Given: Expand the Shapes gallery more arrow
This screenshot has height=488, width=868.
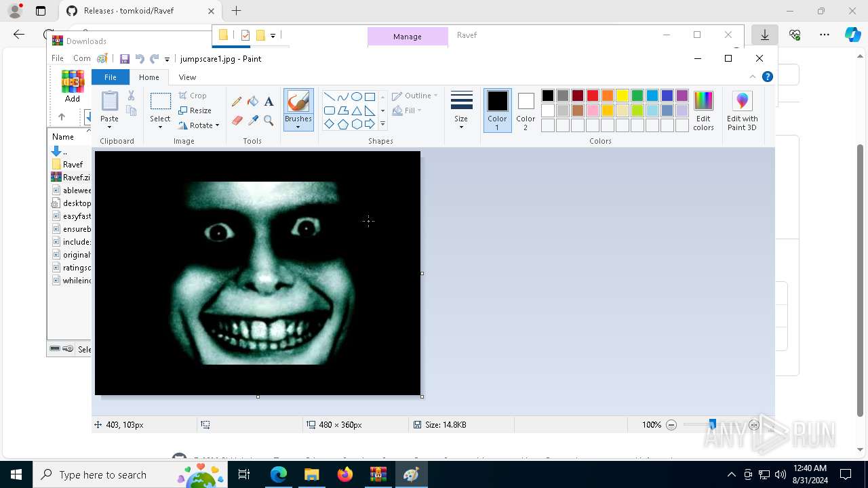Looking at the screenshot, I should point(382,124).
